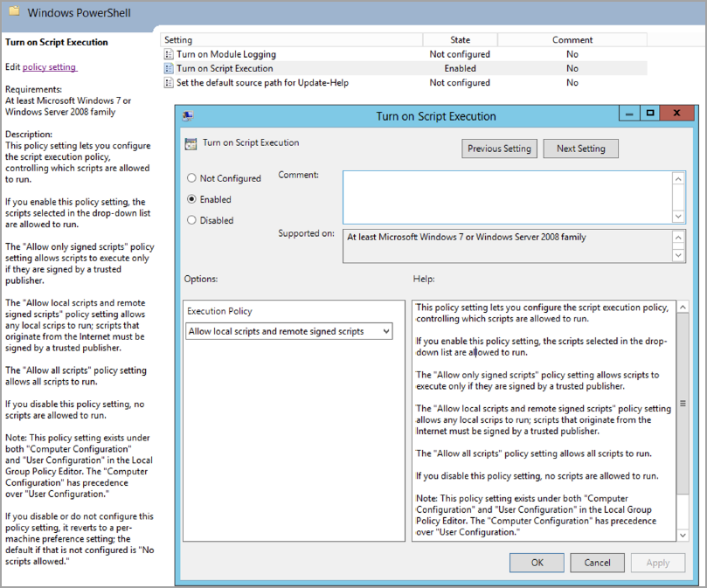This screenshot has height=588, width=707.
Task: Click the Supported on text field
Action: 507,246
